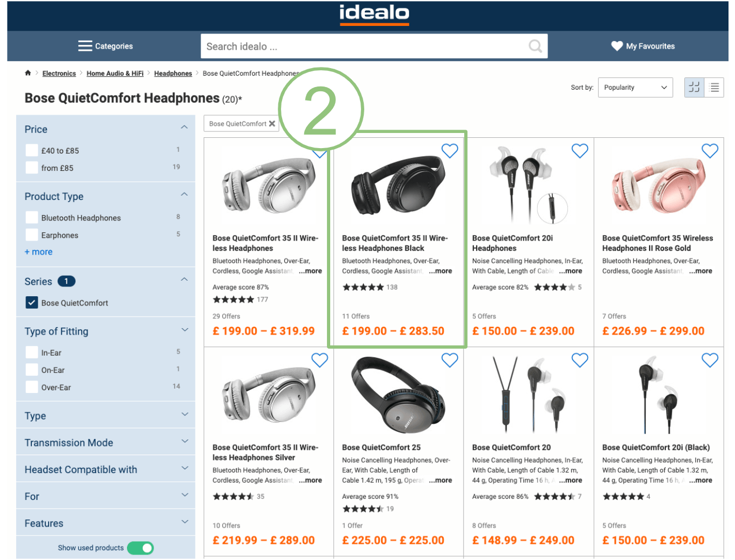Remove the Bose QuietComfort filter tag

(x=272, y=124)
